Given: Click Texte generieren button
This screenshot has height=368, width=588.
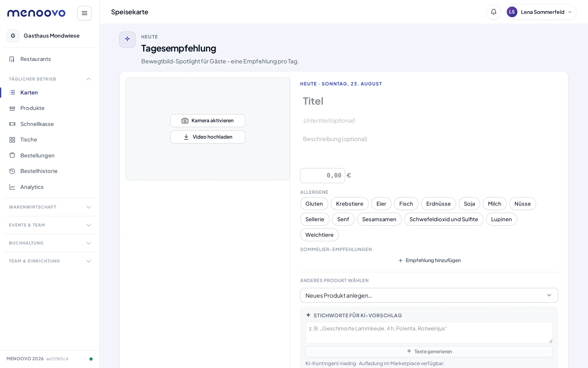Looking at the screenshot, I should pos(429,352).
